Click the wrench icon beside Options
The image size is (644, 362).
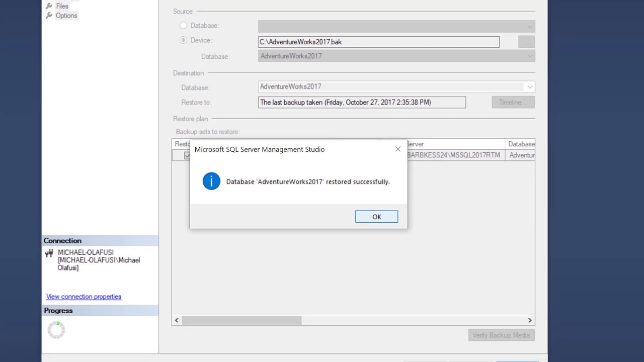pyautogui.click(x=49, y=16)
